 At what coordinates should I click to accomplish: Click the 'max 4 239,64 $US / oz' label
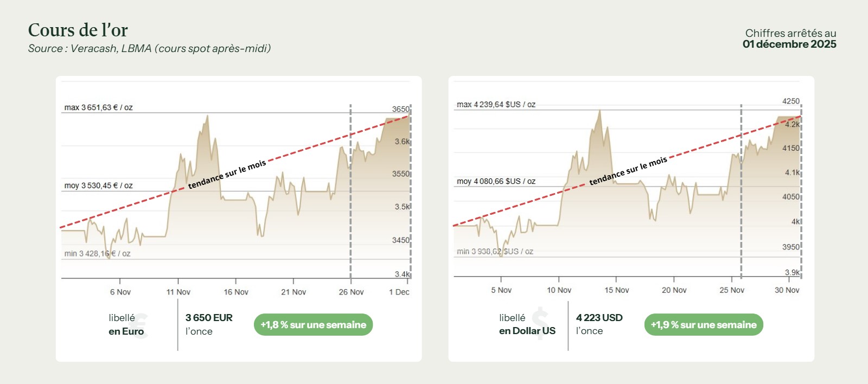(x=496, y=104)
